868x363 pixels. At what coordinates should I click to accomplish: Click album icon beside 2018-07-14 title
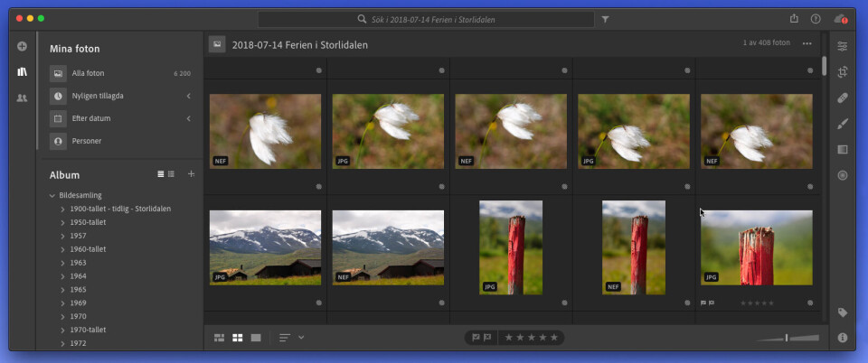point(217,43)
